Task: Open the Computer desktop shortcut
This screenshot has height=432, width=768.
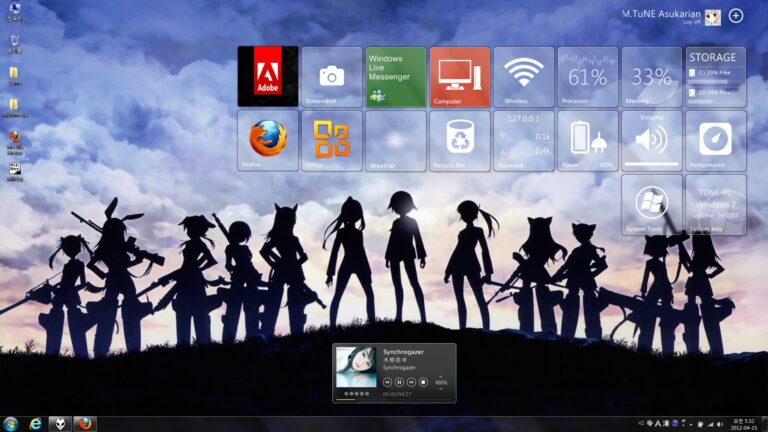Action: point(14,12)
